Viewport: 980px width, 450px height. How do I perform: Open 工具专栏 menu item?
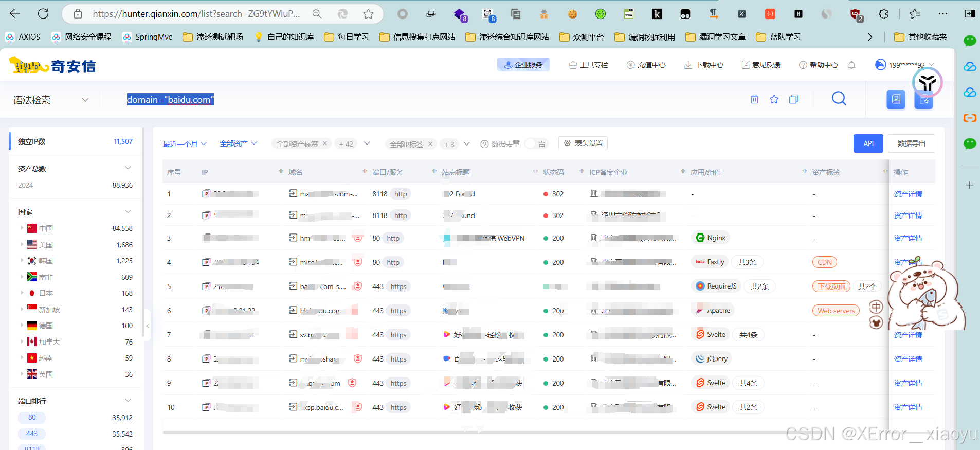click(x=588, y=65)
